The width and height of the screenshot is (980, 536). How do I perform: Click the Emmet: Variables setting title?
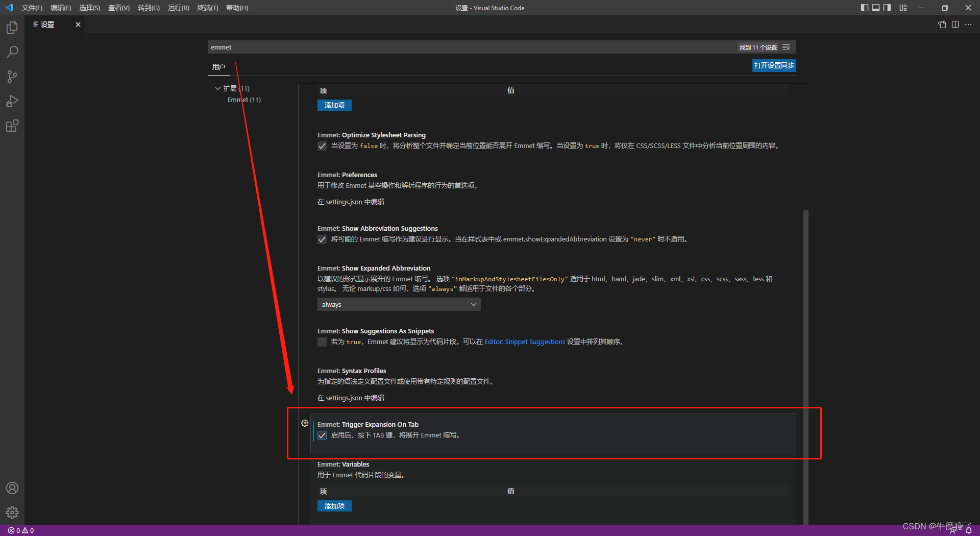pos(343,465)
